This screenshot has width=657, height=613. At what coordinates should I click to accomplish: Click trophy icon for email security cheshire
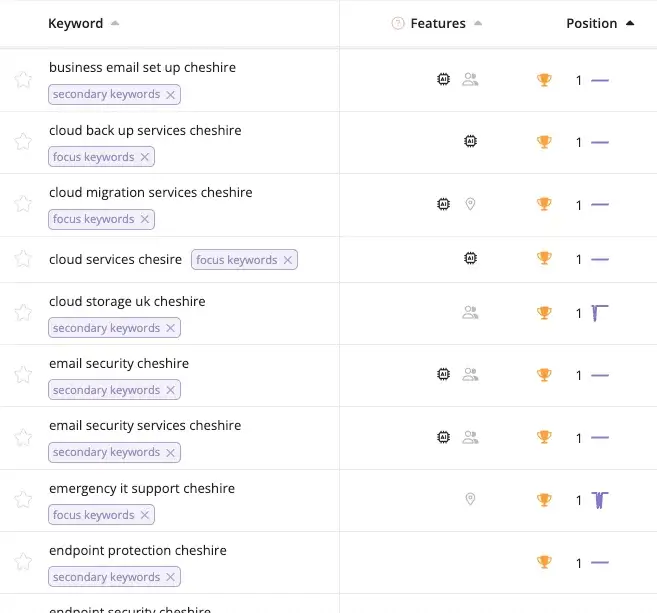[544, 375]
